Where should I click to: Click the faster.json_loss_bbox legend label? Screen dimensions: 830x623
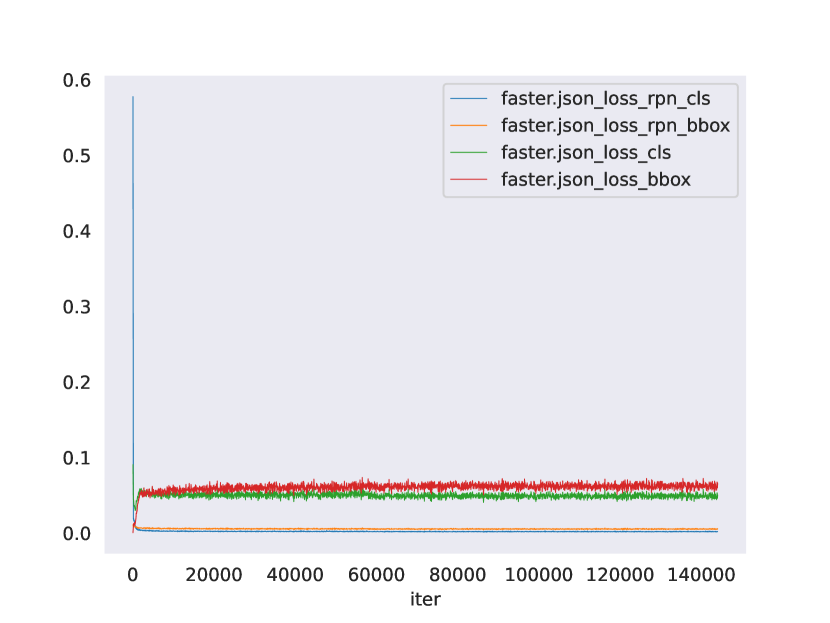(596, 180)
